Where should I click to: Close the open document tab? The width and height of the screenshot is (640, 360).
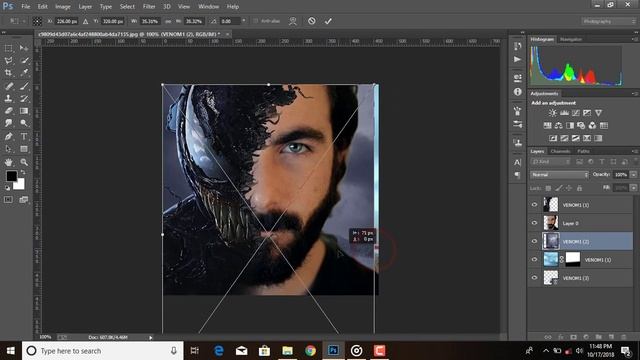(x=228, y=34)
